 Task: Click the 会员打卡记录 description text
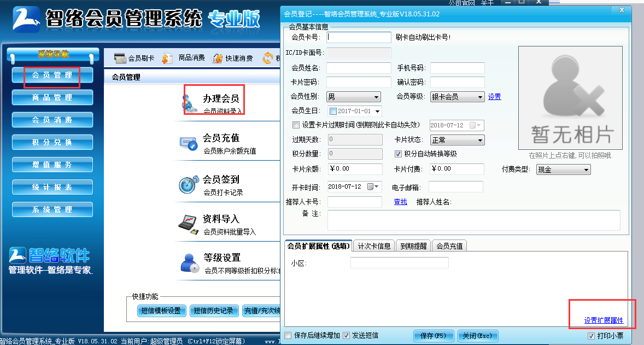point(224,192)
